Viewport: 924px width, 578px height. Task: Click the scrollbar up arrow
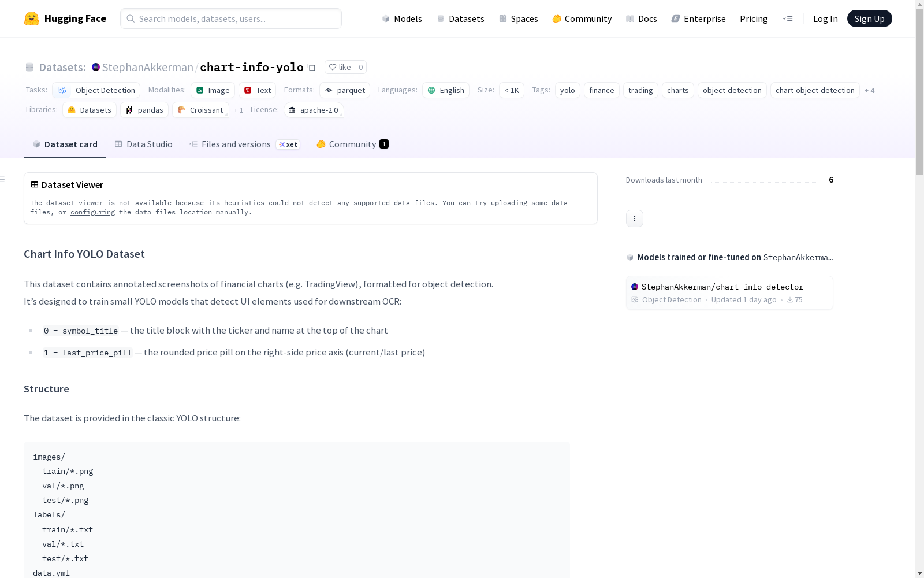point(919,5)
